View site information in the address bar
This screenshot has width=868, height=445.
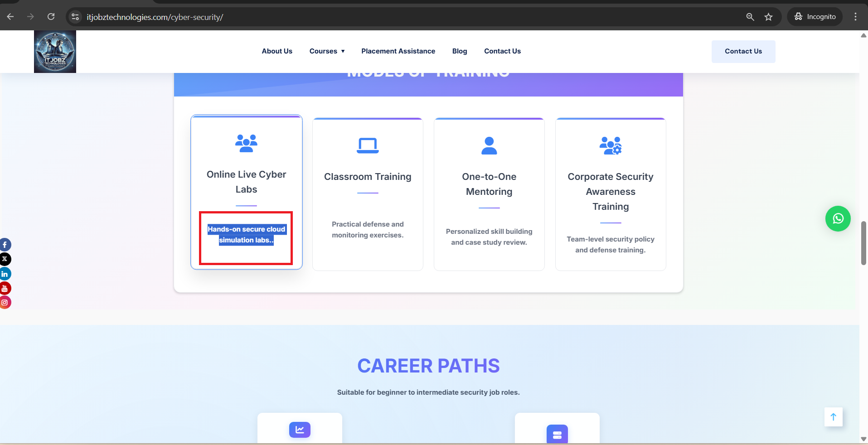[75, 17]
